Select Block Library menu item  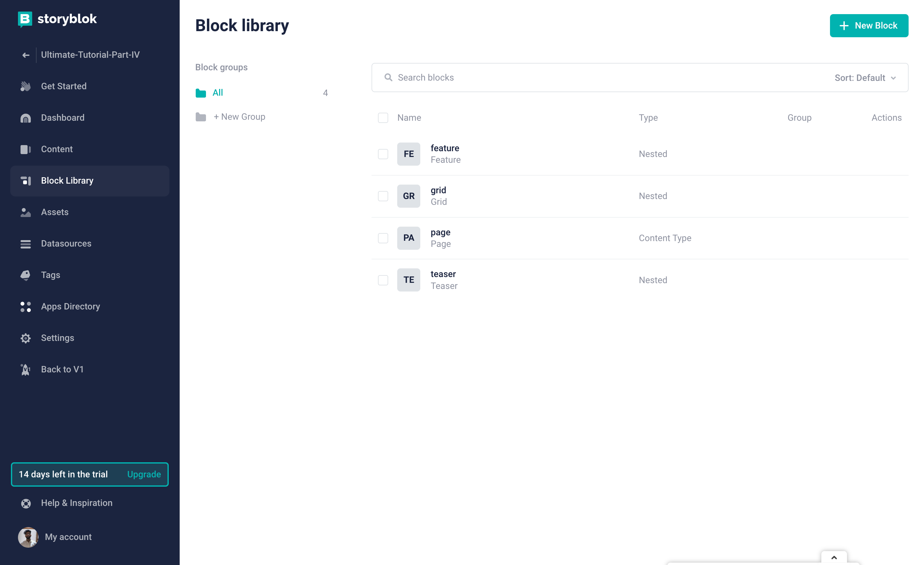pos(90,181)
